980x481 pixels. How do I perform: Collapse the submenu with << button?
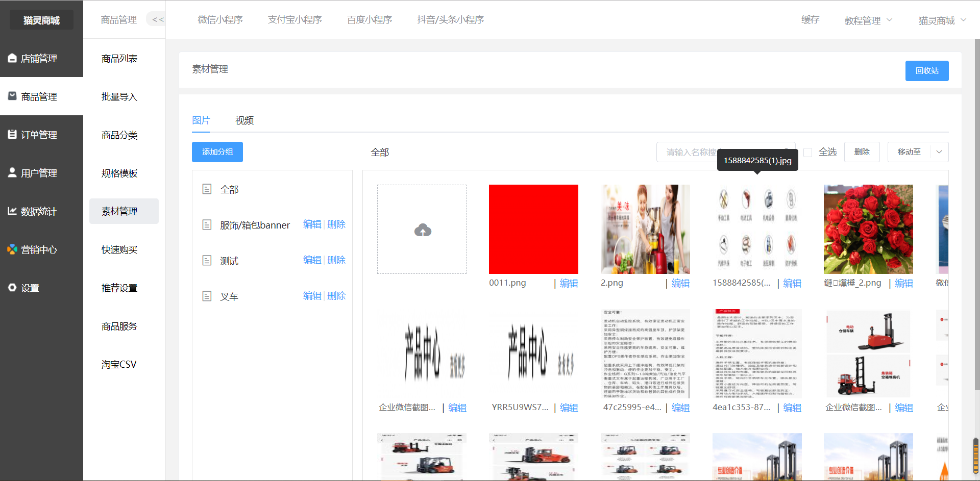157,19
